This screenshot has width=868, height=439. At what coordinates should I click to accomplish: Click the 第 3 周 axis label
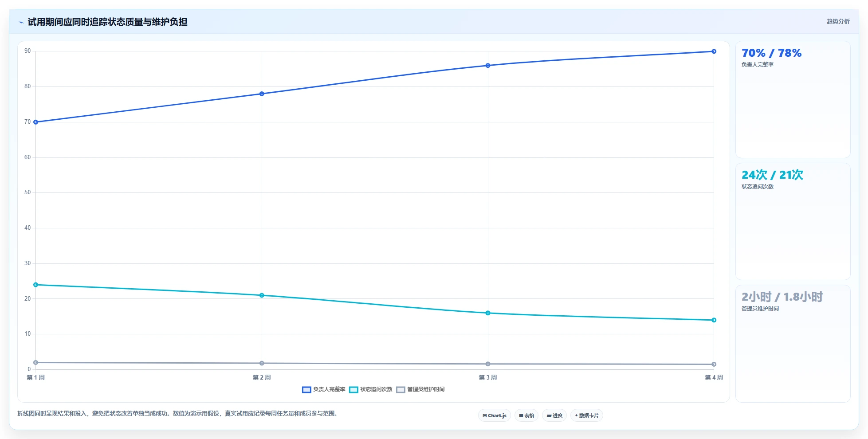[x=488, y=377]
